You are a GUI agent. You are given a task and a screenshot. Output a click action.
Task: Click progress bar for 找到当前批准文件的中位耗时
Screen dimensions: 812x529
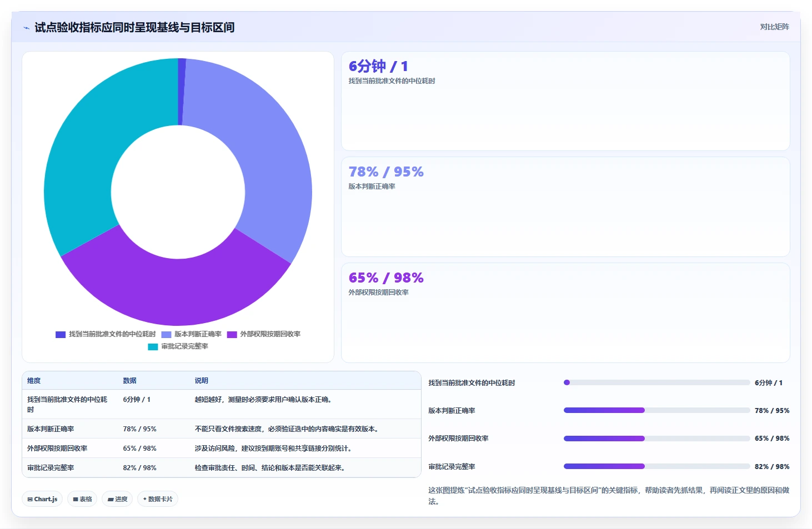[x=656, y=382]
